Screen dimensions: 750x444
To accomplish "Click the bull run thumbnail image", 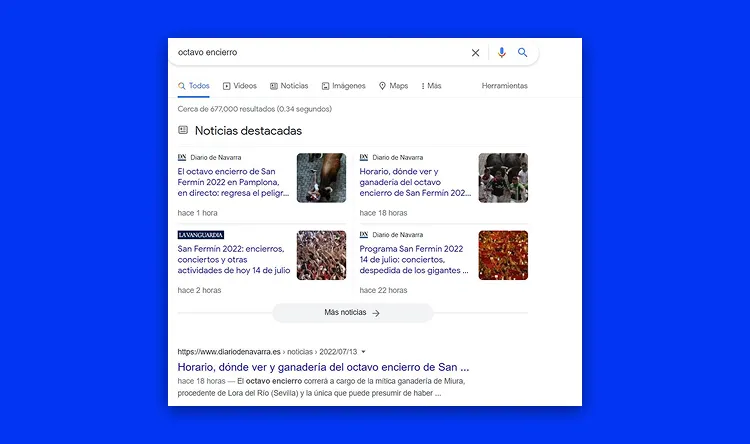I will pyautogui.click(x=321, y=177).
